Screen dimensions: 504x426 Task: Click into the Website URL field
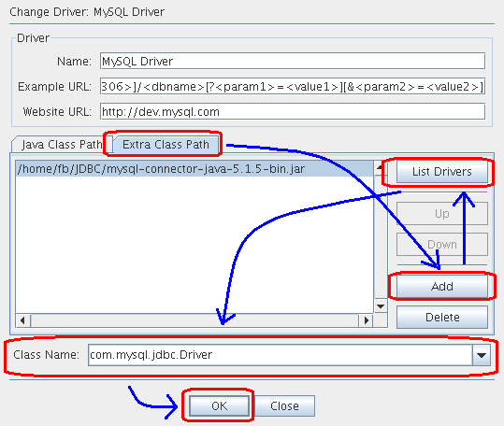[x=293, y=112]
